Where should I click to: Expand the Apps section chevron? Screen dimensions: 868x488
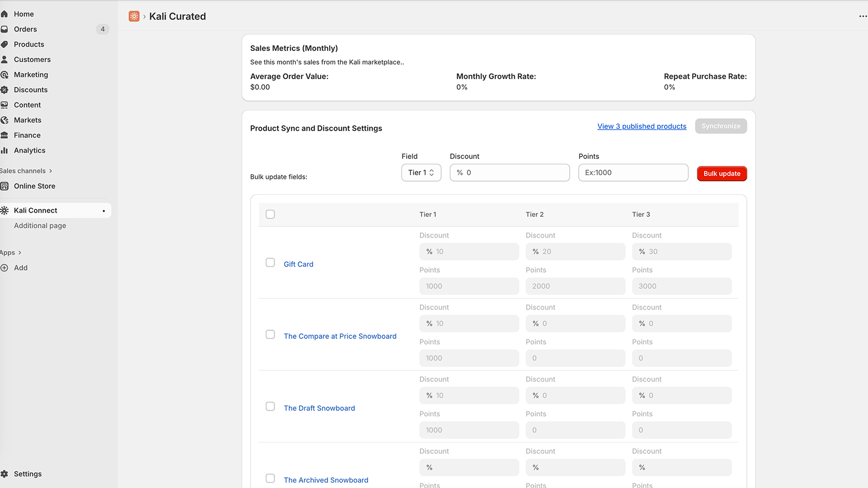(20, 253)
